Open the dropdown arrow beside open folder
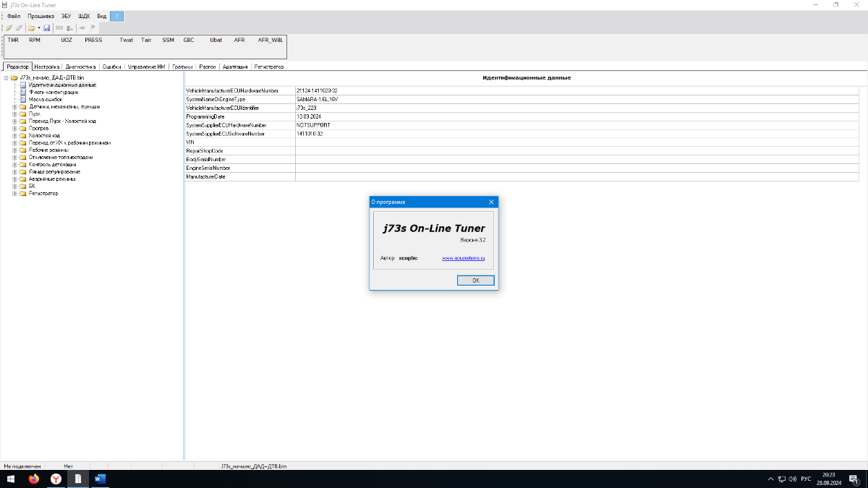The height and width of the screenshot is (488, 868). click(x=38, y=27)
